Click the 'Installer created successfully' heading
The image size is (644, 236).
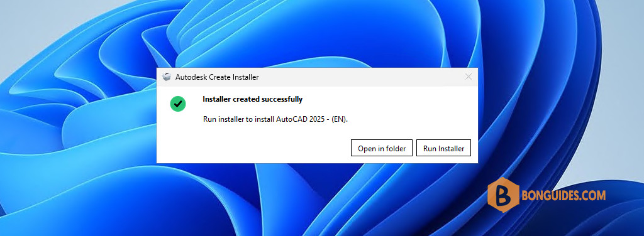click(253, 99)
